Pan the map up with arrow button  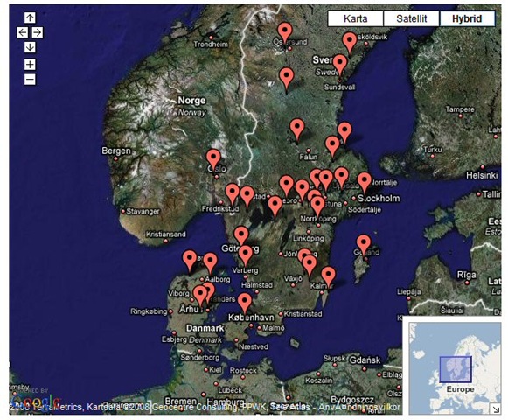click(x=30, y=17)
